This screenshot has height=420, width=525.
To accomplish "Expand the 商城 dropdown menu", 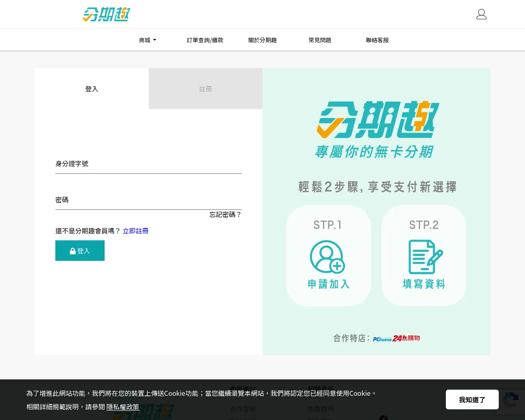I will 147,39.
